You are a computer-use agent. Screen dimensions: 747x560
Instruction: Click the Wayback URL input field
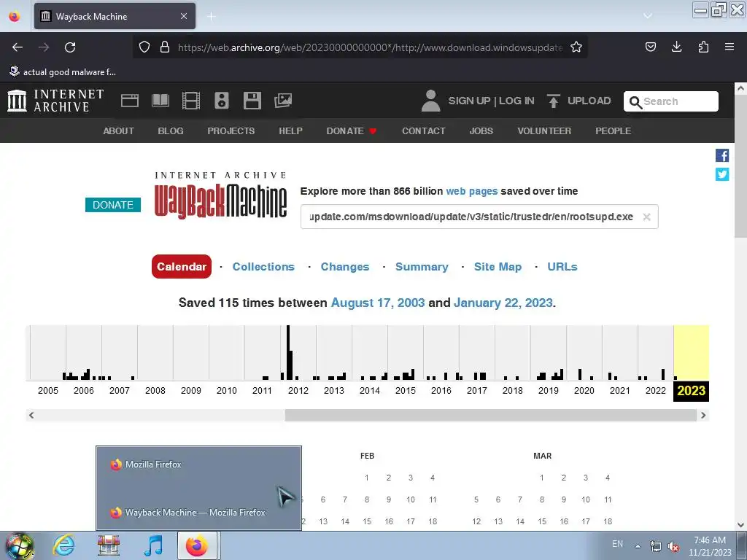[x=479, y=217]
